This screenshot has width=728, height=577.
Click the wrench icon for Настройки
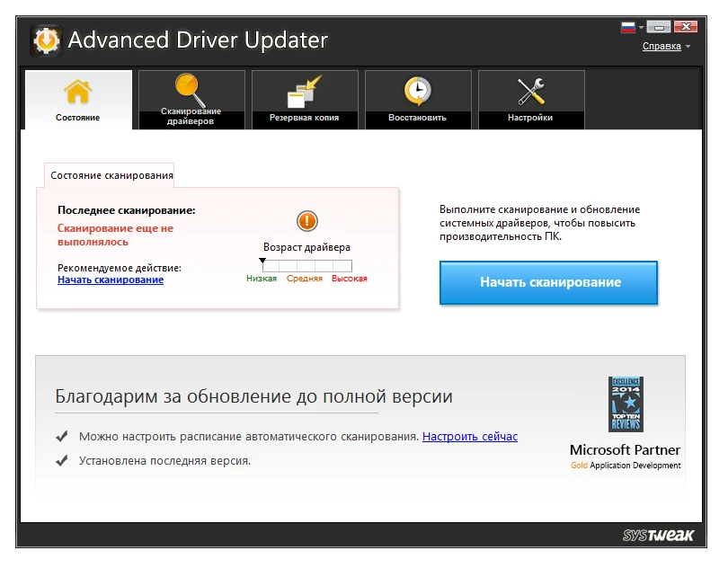pos(530,92)
